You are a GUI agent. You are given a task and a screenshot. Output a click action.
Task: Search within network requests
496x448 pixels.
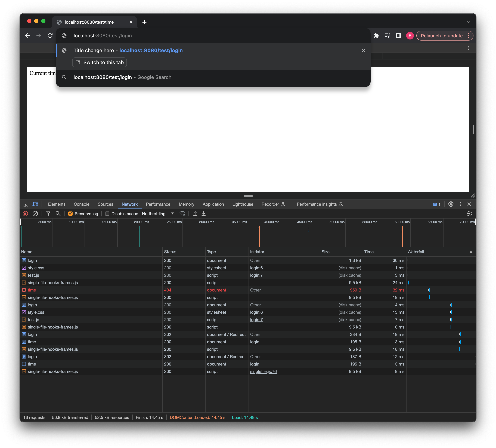58,214
